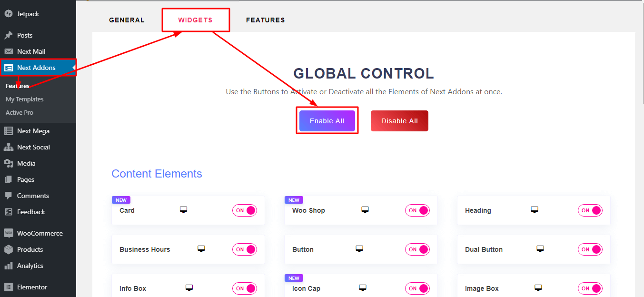This screenshot has width=644, height=297.
Task: Open the Products menu link
Action: point(30,249)
